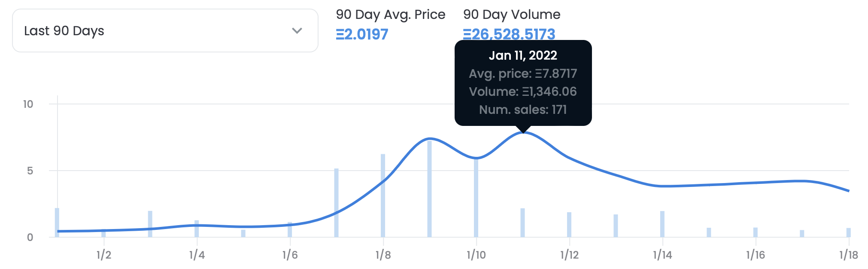Click the tall volume bar at 1/8
Screen dimensions: 868x269
click(x=383, y=196)
